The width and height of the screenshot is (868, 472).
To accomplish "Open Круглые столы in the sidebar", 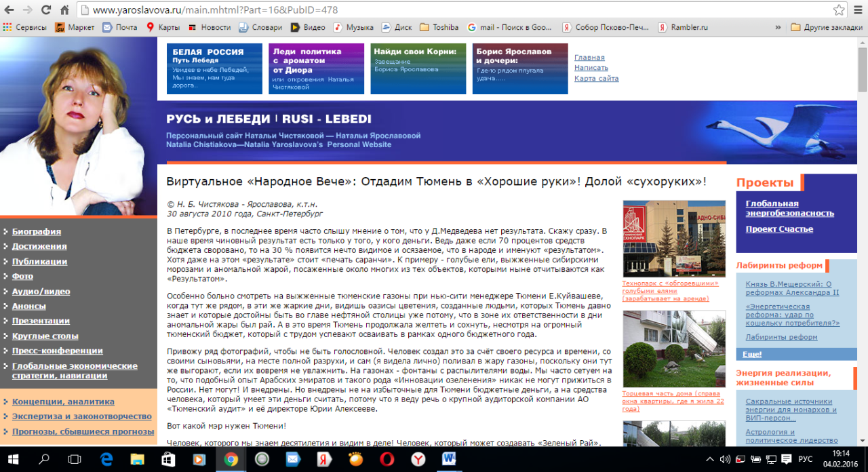I will click(x=45, y=336).
